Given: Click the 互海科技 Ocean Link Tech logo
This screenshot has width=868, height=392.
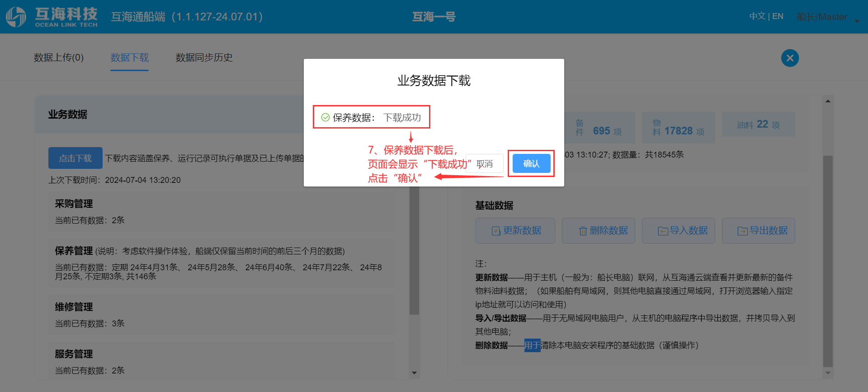Looking at the screenshot, I should pos(52,17).
